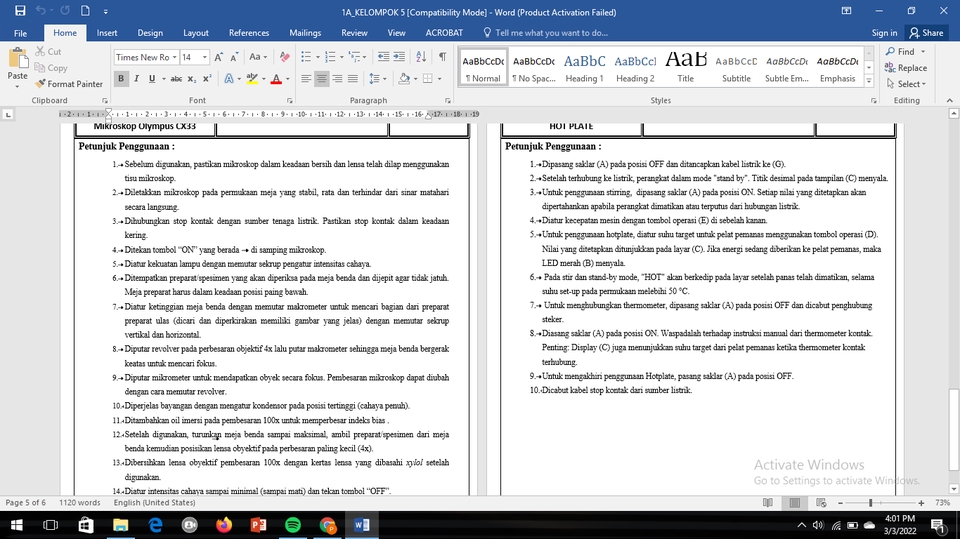Screen dimensions: 960x539
Task: Toggle center alignment
Action: click(321, 78)
